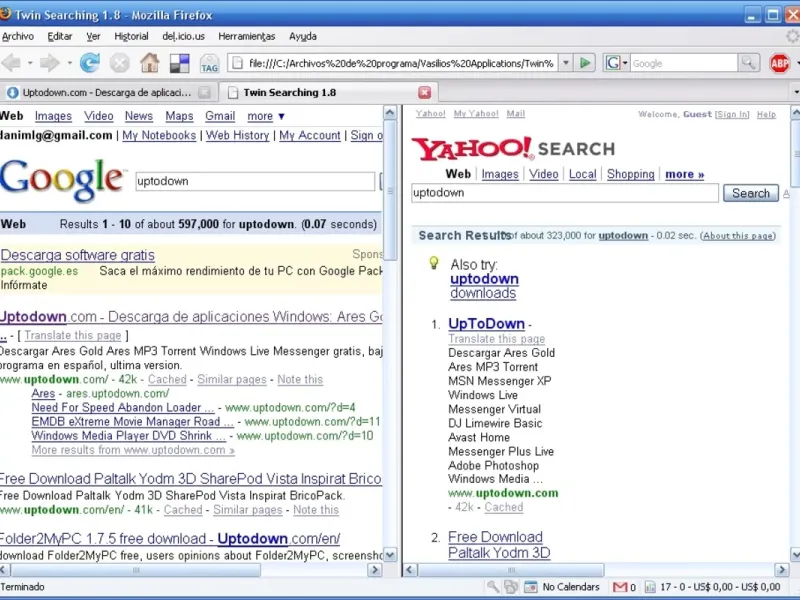Viewport: 800px width, 600px height.
Task: Open Google Images link
Action: click(53, 116)
